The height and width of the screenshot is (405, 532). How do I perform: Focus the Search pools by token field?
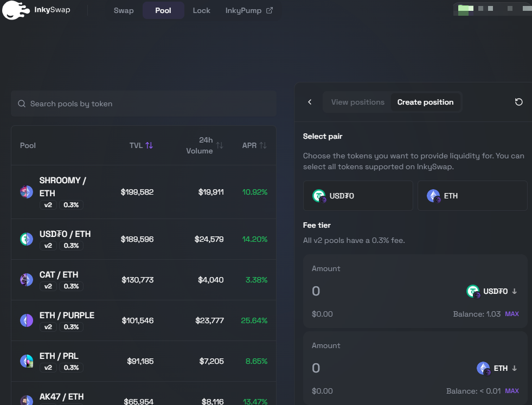pyautogui.click(x=144, y=104)
